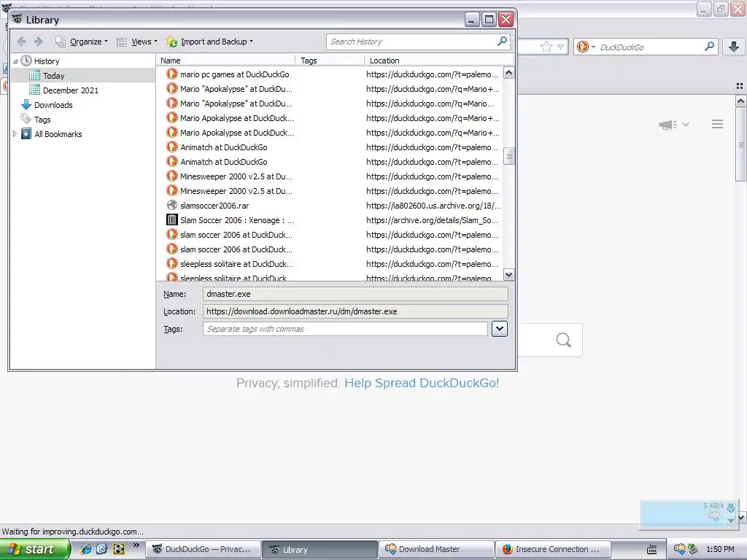Click the DuckDuckGo page search magnifier

click(564, 340)
